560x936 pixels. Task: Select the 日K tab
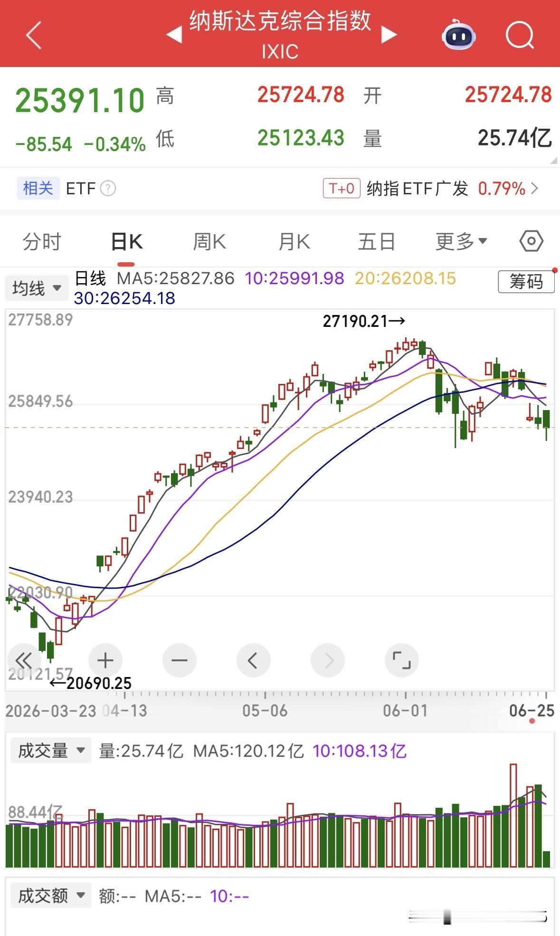point(126,242)
